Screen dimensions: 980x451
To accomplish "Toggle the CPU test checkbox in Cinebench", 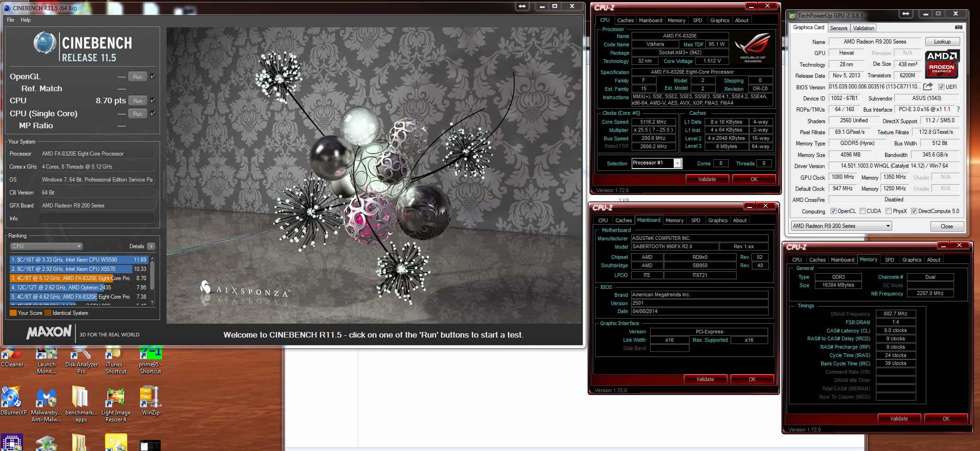I will 153,100.
